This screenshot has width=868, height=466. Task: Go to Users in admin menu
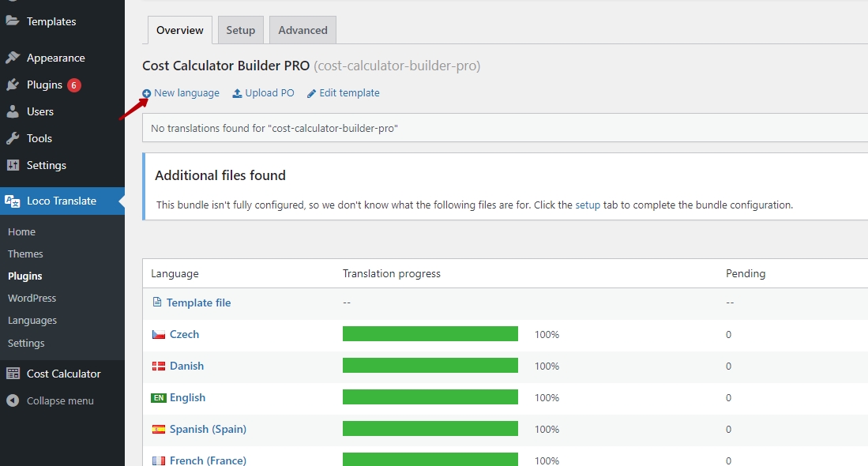pyautogui.click(x=40, y=112)
